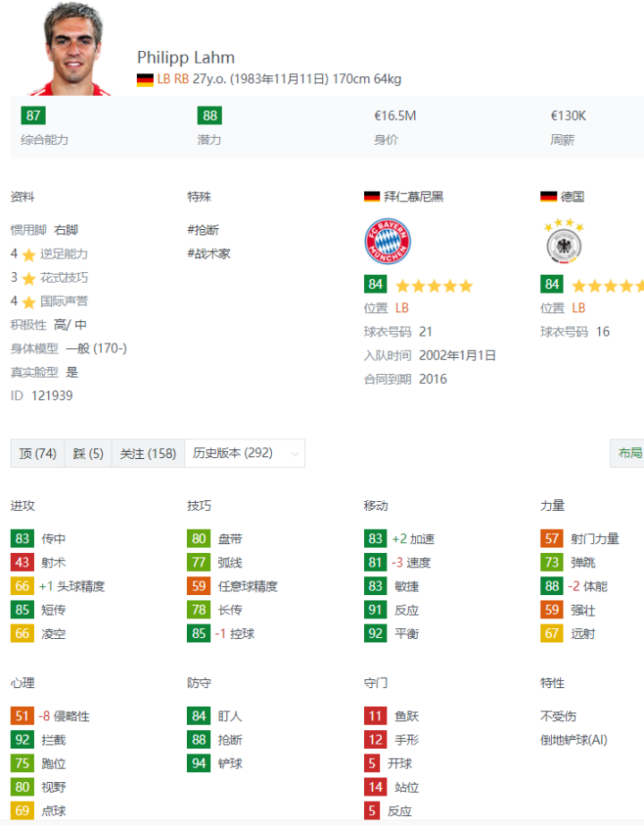Click the green 87 综合能力 rating badge
Screen dimensions: 644x825
pyautogui.click(x=34, y=115)
